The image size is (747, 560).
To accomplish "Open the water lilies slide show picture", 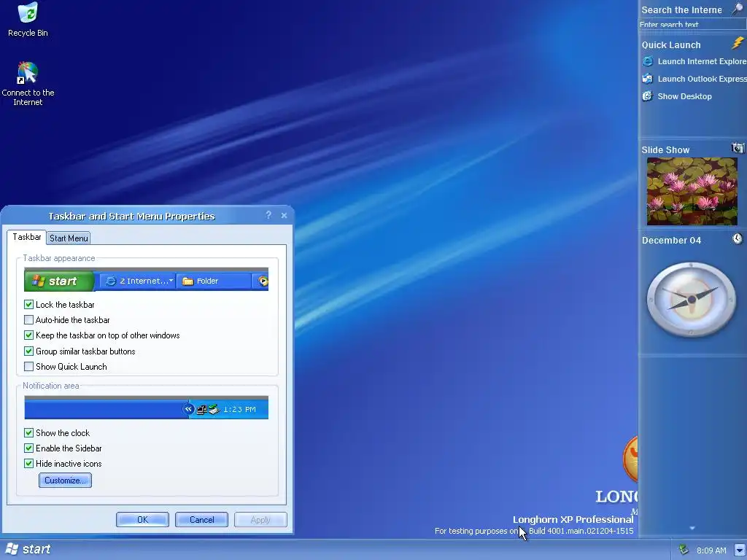I will (x=692, y=192).
